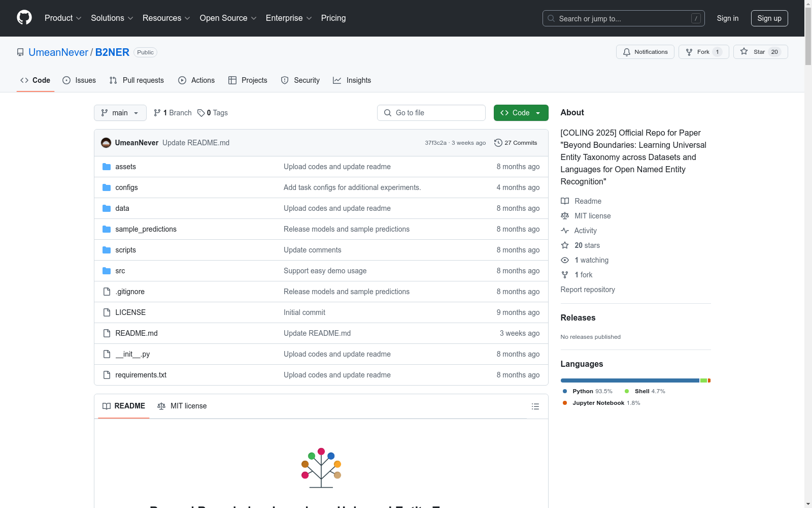The image size is (812, 508).
Task: Click the pulse icon beside Activity
Action: 565,231
